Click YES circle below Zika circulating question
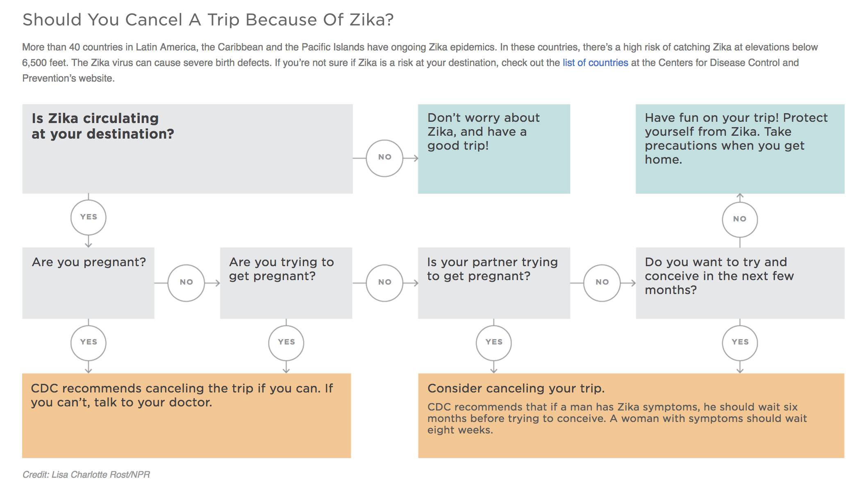This screenshot has height=504, width=868. pyautogui.click(x=89, y=217)
